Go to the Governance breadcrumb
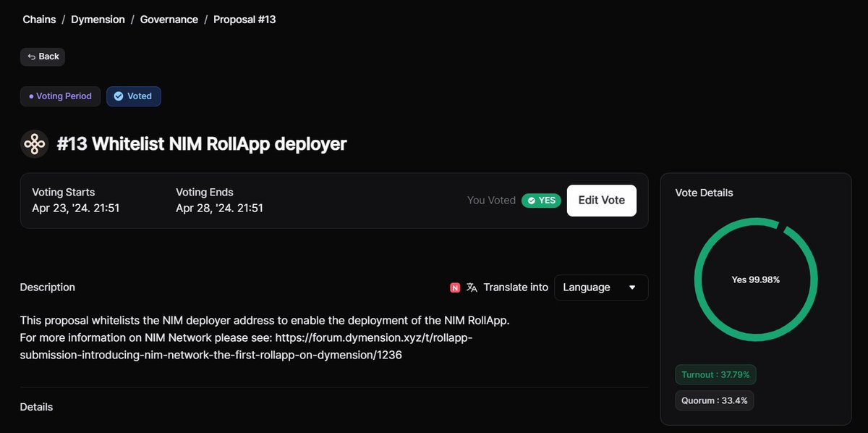This screenshot has width=868, height=433. [x=169, y=20]
